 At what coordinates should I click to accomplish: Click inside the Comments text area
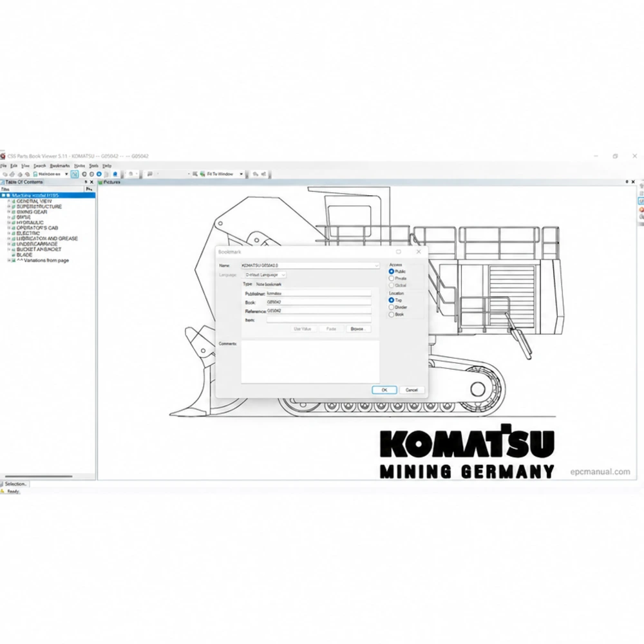coord(310,362)
